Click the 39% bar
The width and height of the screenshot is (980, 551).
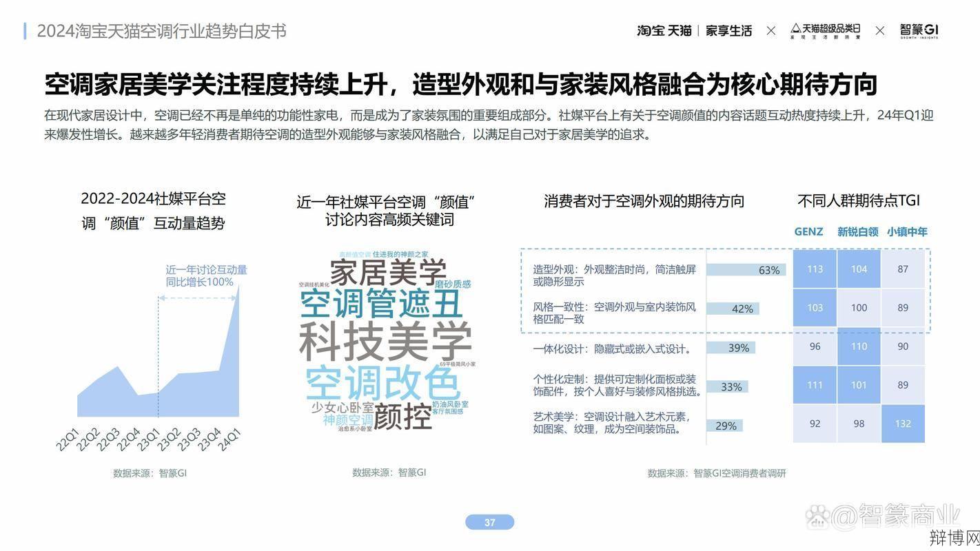click(731, 348)
